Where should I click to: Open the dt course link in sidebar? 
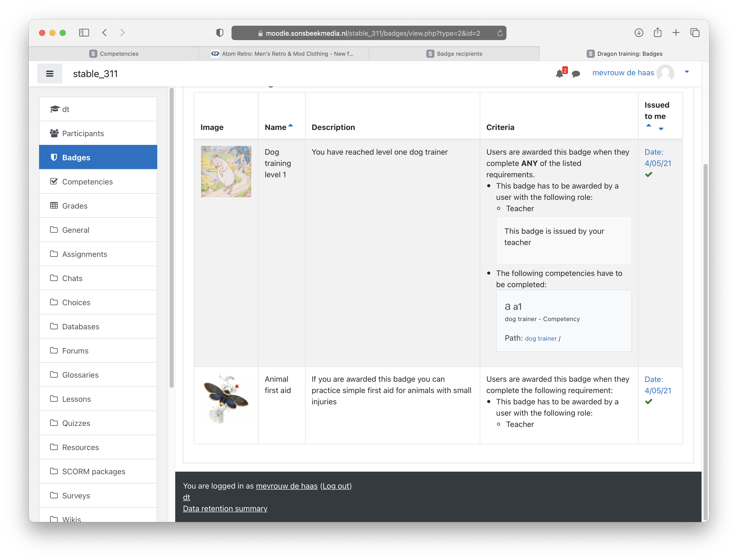(98, 109)
